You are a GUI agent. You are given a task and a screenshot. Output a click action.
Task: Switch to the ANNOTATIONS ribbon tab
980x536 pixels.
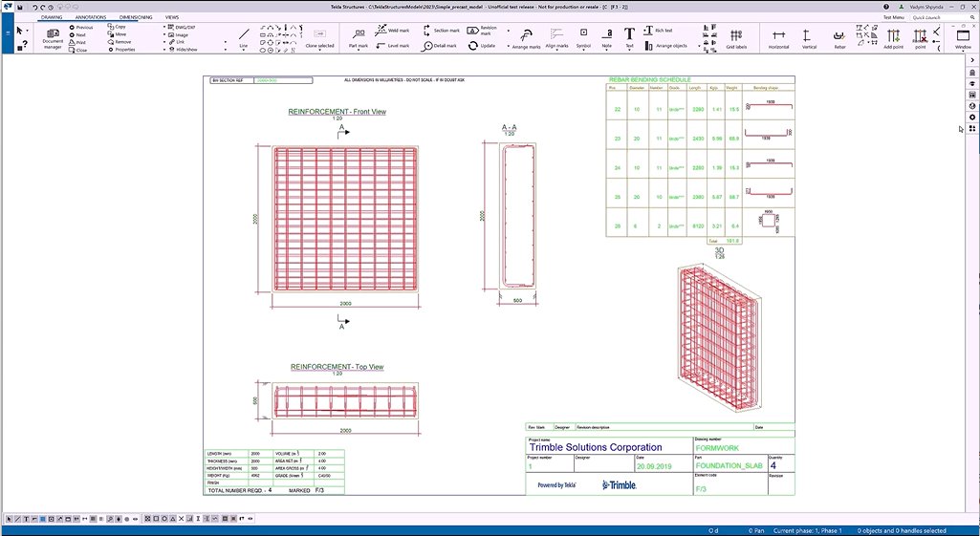[x=91, y=17]
